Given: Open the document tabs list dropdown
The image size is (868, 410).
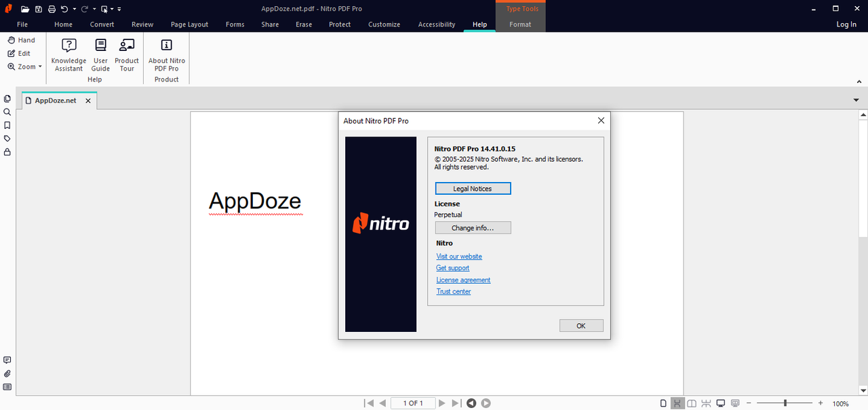Looking at the screenshot, I should pos(856,100).
